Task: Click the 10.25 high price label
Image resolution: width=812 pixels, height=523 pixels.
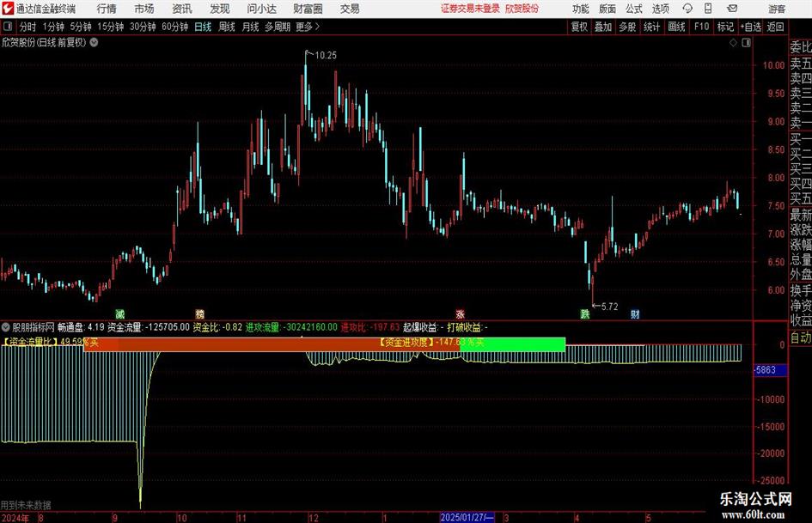Action: [325, 55]
